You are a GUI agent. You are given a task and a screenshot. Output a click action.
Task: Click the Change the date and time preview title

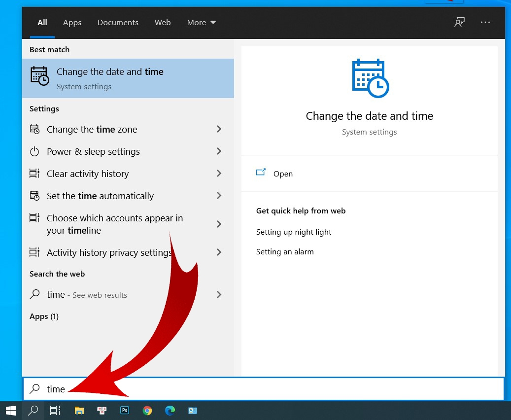point(369,116)
